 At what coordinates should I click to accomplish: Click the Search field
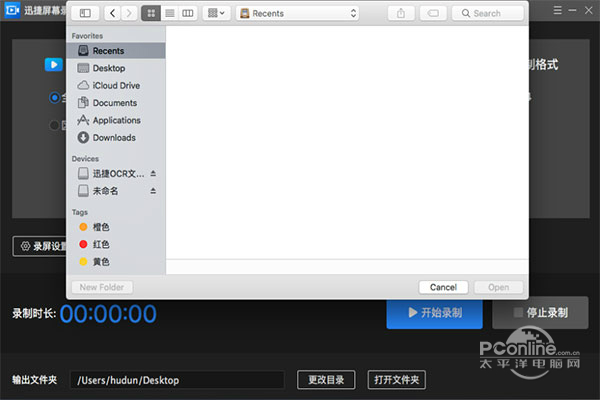click(488, 13)
